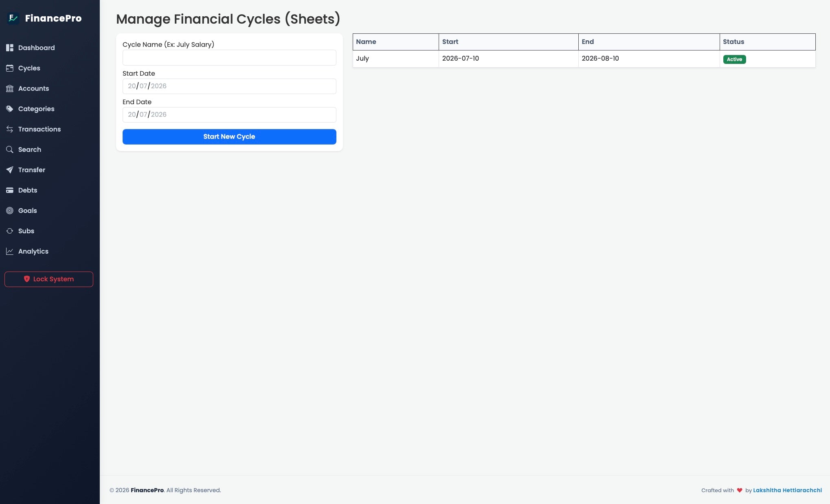Click the Analytics chart icon
Image resolution: width=830 pixels, height=504 pixels.
point(10,251)
